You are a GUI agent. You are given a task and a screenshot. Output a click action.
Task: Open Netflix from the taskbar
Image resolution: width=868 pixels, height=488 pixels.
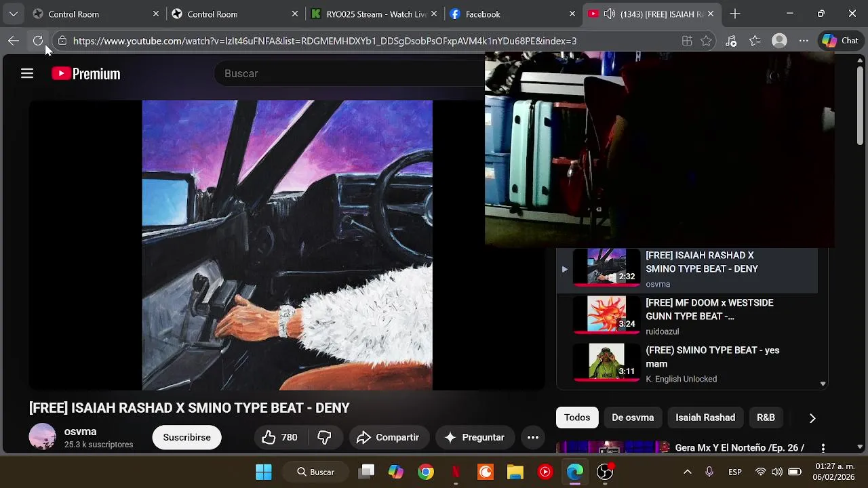point(456,472)
